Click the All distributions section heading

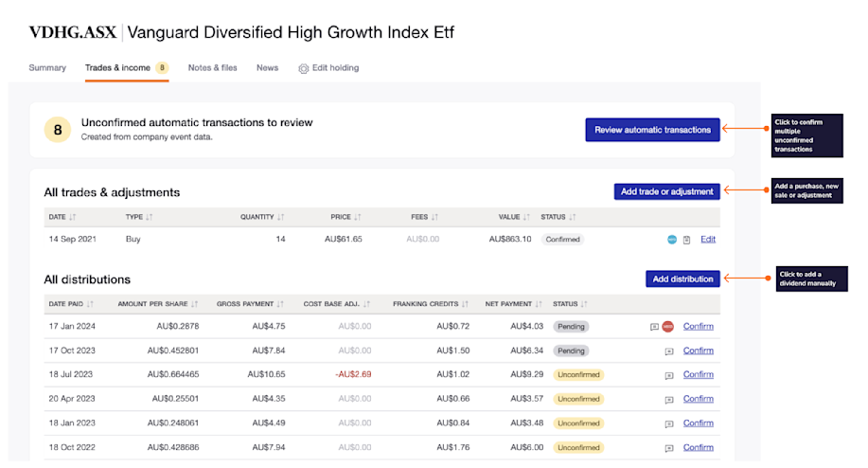[87, 279]
